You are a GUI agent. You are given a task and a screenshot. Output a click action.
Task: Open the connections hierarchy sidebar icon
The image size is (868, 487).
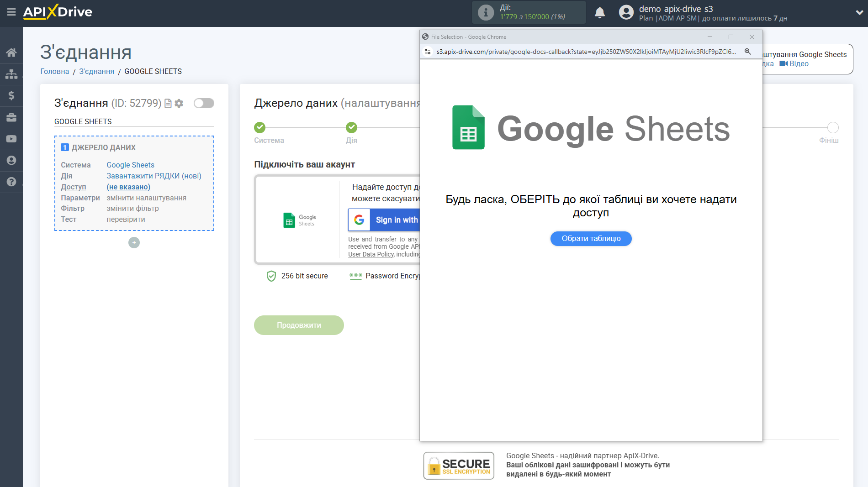(11, 73)
